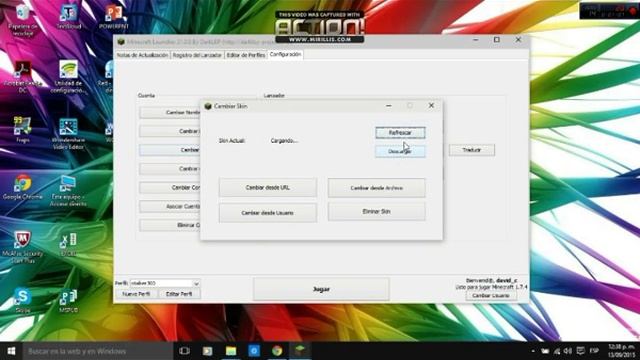Click the Descargar skin button

(x=400, y=151)
